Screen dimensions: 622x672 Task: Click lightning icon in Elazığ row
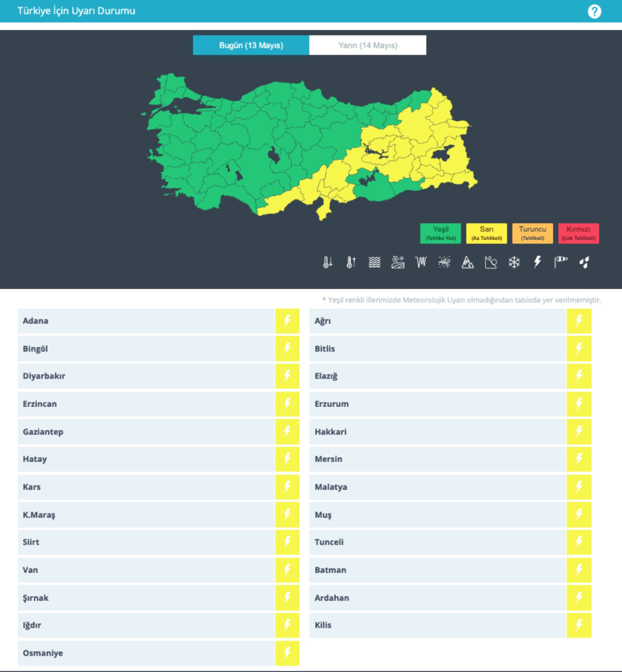[579, 376]
